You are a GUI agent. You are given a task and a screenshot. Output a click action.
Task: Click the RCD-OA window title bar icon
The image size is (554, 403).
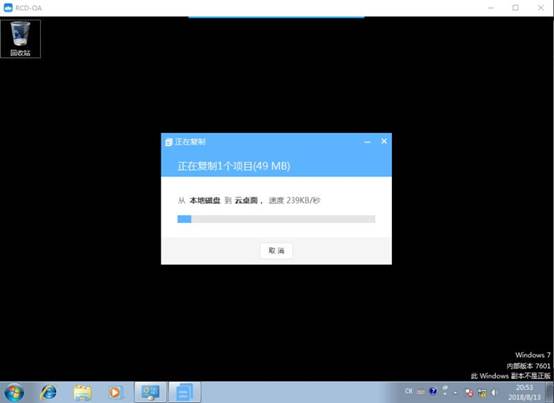coord(8,7)
